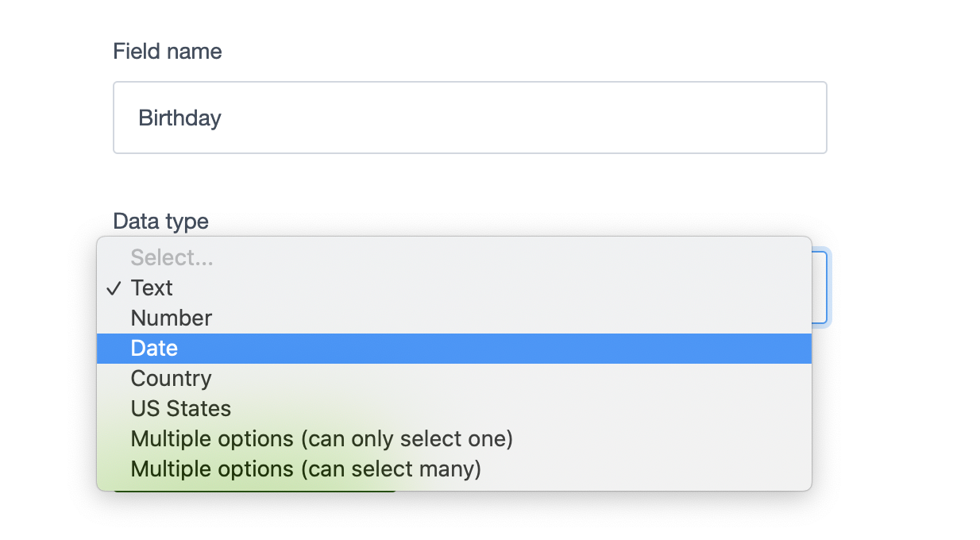Click the US States list entry text
Image resolution: width=980 pixels, height=540 pixels.
(x=181, y=409)
